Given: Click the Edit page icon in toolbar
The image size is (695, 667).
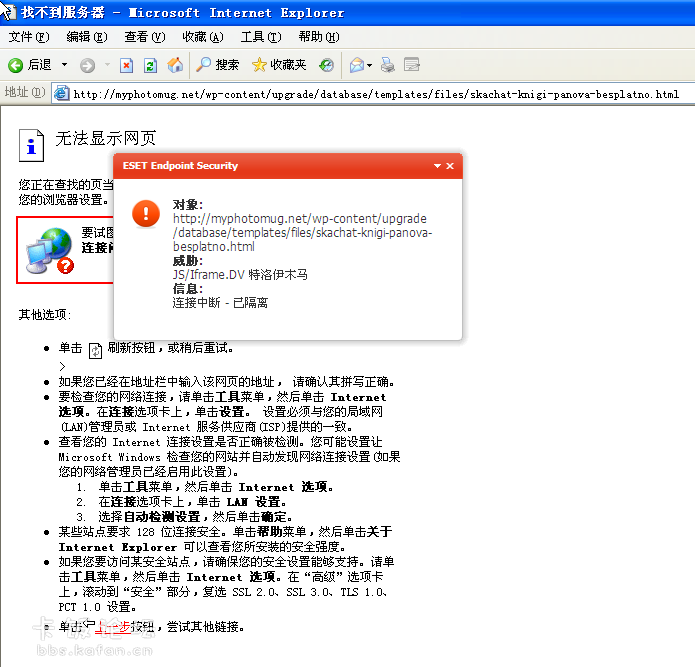Looking at the screenshot, I should click(x=411, y=65).
